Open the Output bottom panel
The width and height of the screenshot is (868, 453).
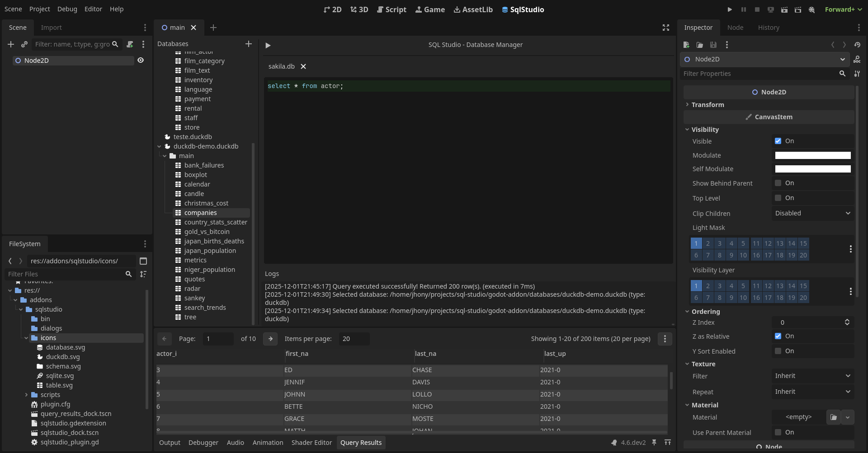coord(170,443)
